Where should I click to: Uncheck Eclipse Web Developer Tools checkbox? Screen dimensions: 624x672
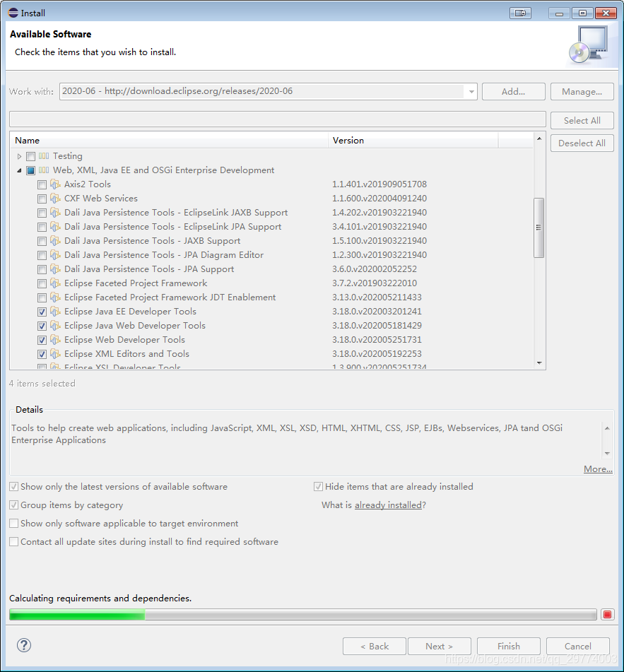(42, 341)
